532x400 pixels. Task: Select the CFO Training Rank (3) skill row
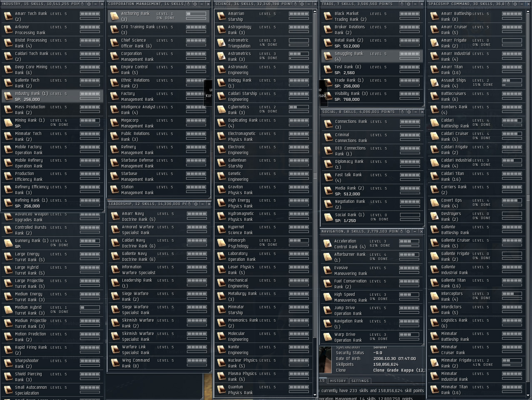(159, 30)
